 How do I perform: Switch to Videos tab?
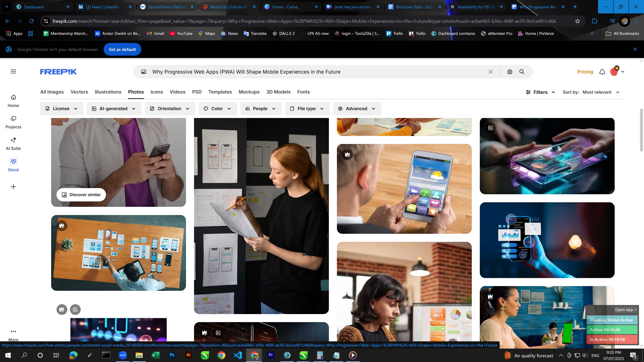click(x=177, y=92)
